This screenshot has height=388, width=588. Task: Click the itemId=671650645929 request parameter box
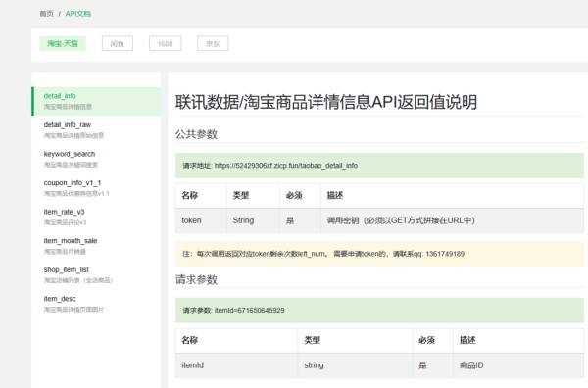(x=379, y=311)
